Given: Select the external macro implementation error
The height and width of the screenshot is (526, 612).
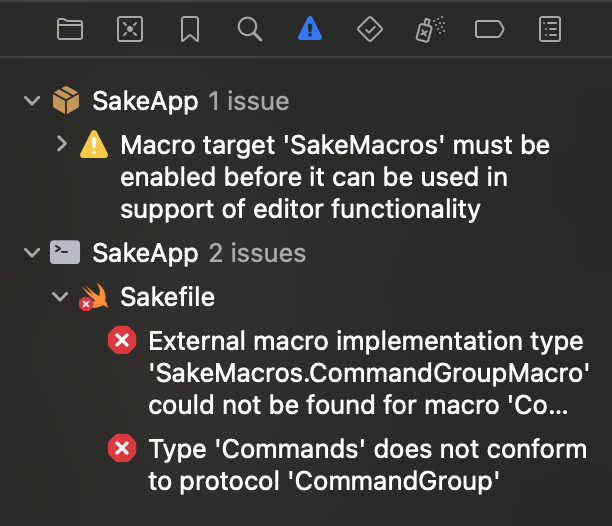Looking at the screenshot, I should pos(366,373).
